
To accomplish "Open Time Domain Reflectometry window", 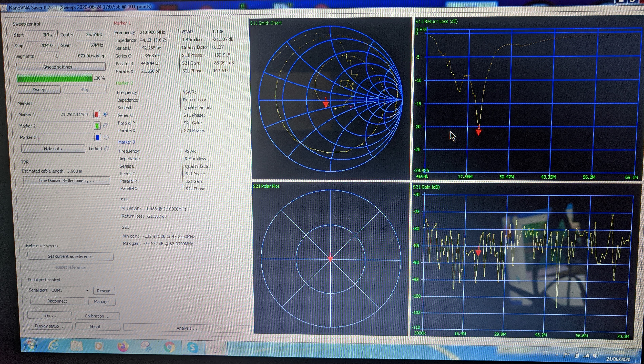I will 66,180.
